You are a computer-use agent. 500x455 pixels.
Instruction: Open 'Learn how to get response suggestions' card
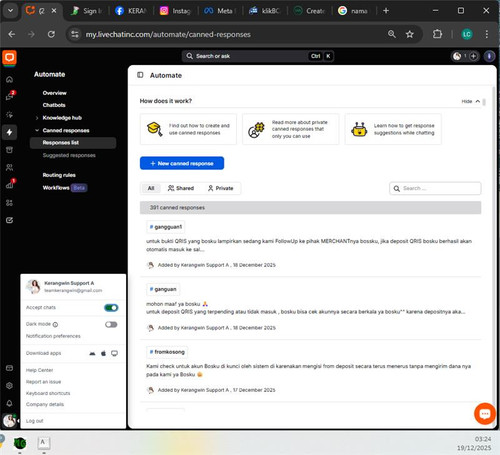coord(393,129)
